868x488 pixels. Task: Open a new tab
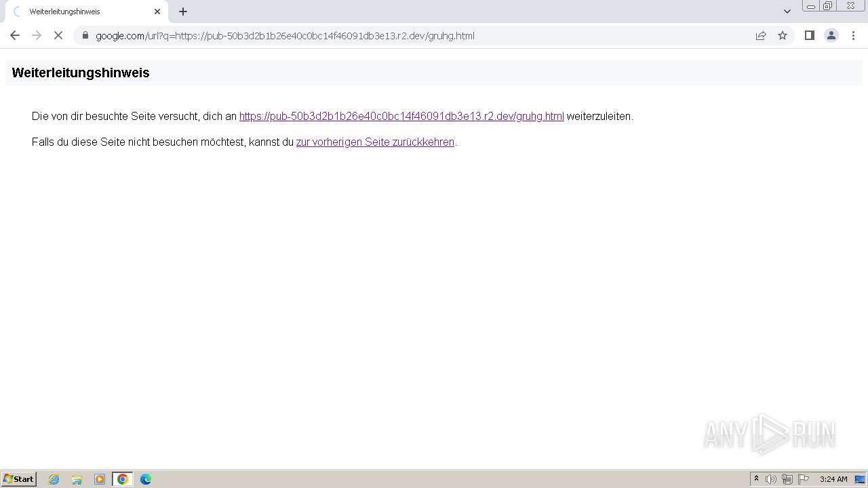pos(183,12)
